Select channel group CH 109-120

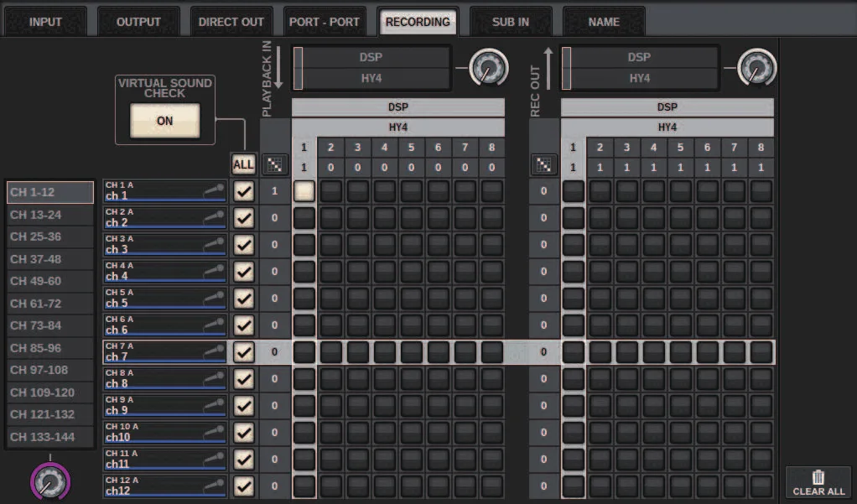(x=49, y=392)
